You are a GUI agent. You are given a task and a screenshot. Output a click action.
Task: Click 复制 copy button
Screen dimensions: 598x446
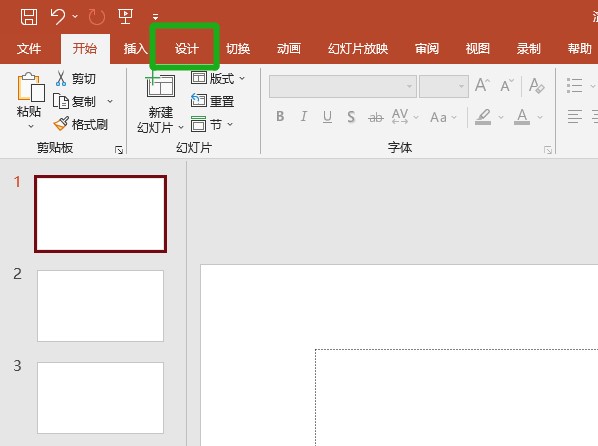pos(74,101)
